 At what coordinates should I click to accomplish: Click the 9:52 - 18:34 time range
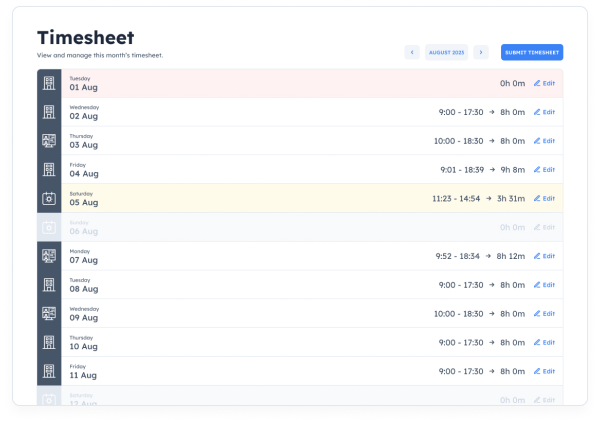click(458, 256)
